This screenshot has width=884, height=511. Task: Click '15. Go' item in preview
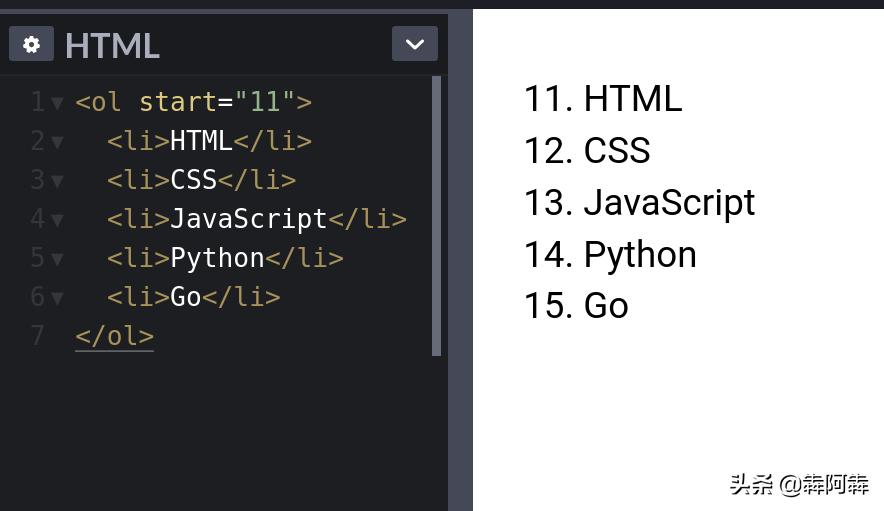click(x=576, y=306)
